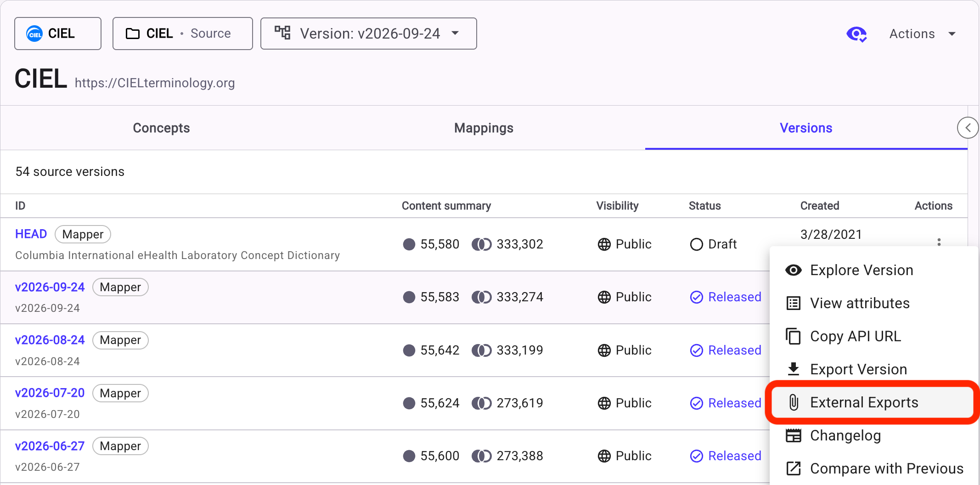Image resolution: width=980 pixels, height=485 pixels.
Task: Open Changelog from the menu
Action: point(874,435)
